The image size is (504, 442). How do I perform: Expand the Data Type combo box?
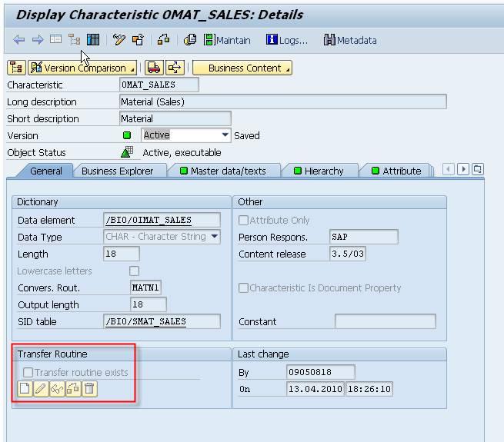point(214,238)
